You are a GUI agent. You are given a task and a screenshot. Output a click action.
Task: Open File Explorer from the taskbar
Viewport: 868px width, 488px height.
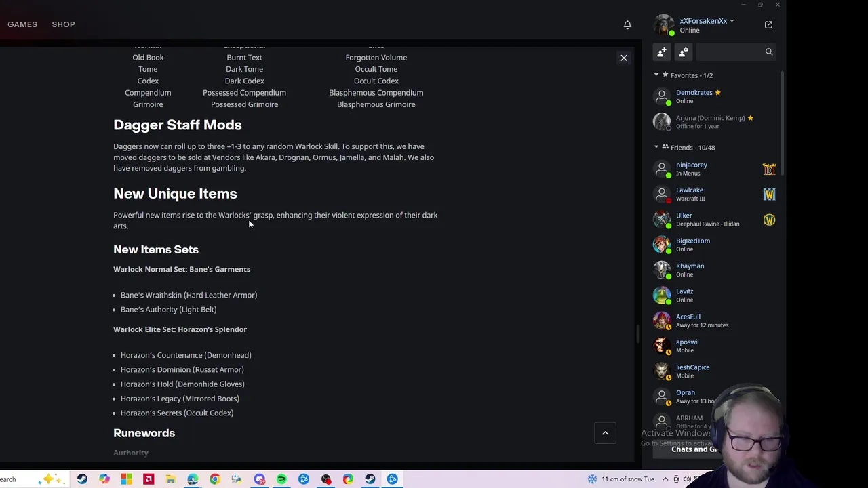pyautogui.click(x=170, y=479)
